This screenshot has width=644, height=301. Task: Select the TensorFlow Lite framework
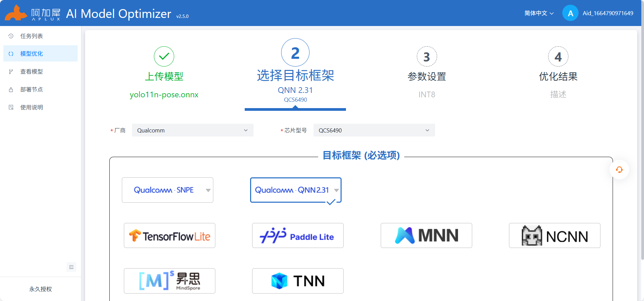click(169, 235)
